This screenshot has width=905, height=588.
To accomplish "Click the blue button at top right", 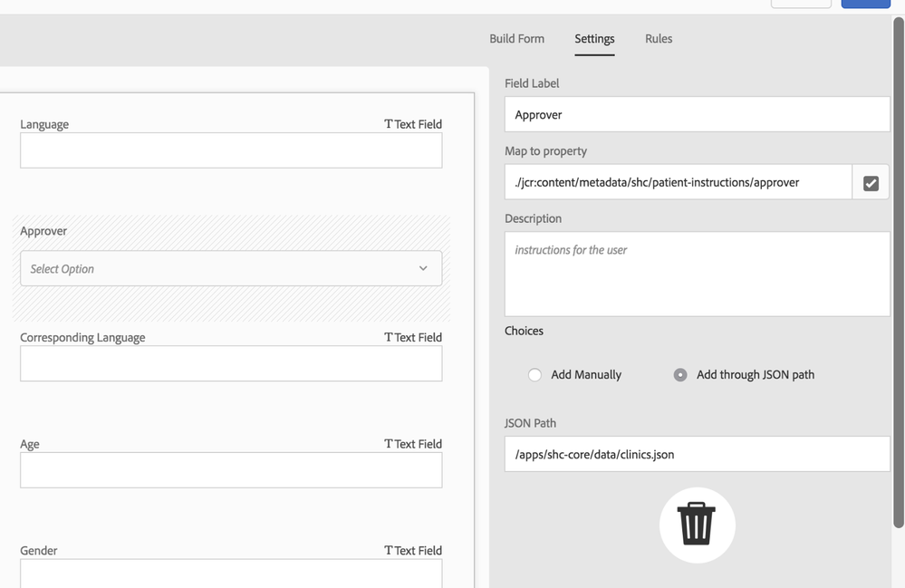I will [865, 4].
